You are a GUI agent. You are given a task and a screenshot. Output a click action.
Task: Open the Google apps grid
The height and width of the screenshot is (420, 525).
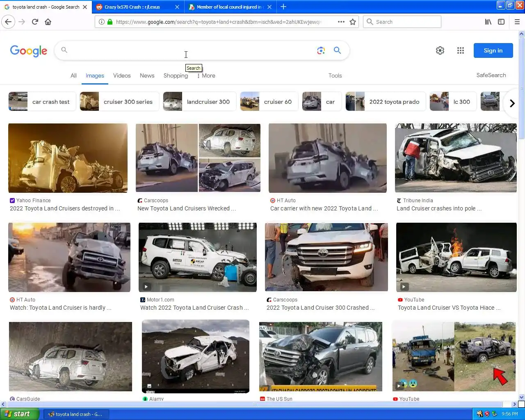point(461,50)
